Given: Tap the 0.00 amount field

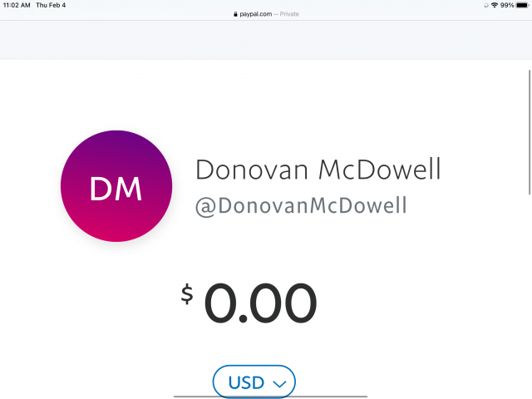Looking at the screenshot, I should click(x=260, y=303).
